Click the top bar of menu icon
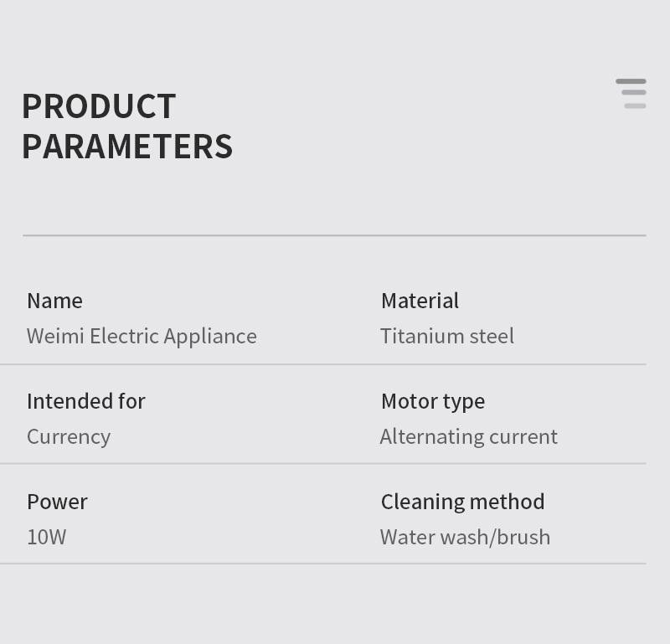Screen dimensions: 670x644 tap(631, 81)
